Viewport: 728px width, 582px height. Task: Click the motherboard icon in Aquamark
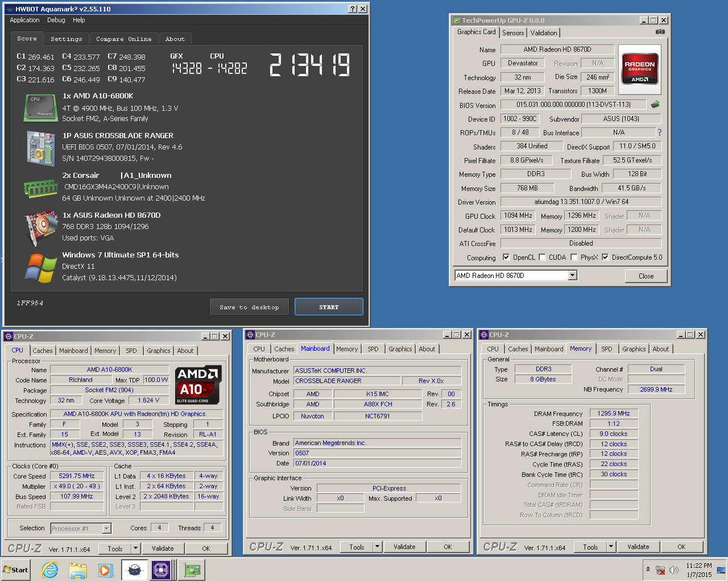point(40,148)
